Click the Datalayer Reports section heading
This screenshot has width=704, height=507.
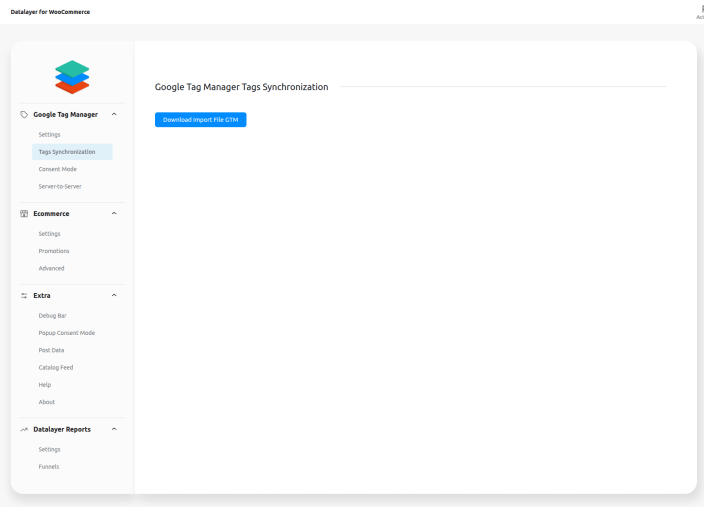point(62,429)
